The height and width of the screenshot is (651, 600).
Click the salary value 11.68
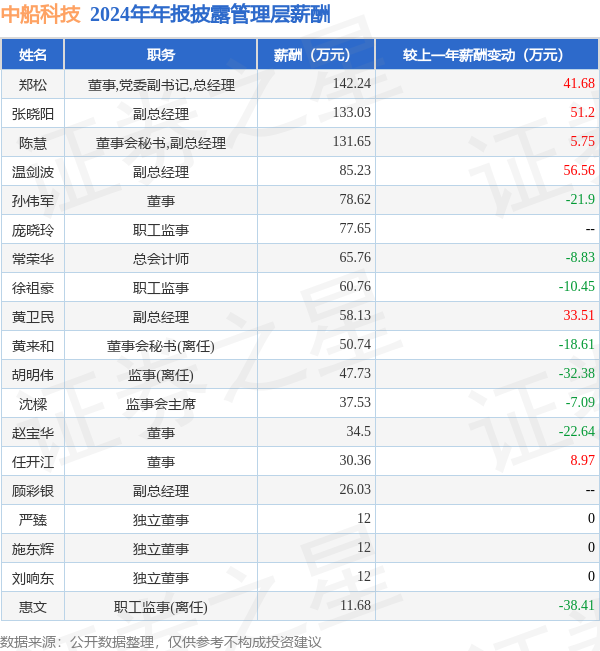click(355, 605)
